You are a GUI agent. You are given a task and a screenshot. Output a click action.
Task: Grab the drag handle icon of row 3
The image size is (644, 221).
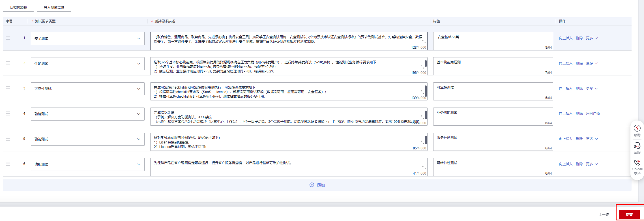(8, 88)
